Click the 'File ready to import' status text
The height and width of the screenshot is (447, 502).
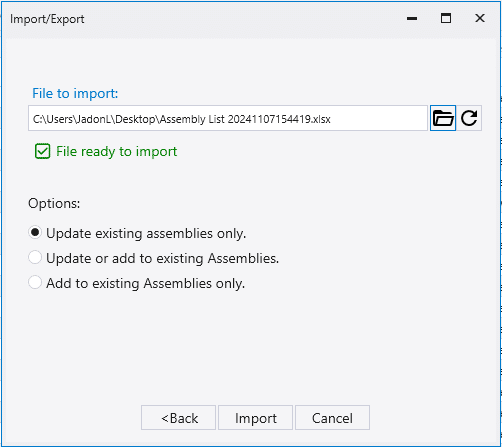pyautogui.click(x=116, y=152)
